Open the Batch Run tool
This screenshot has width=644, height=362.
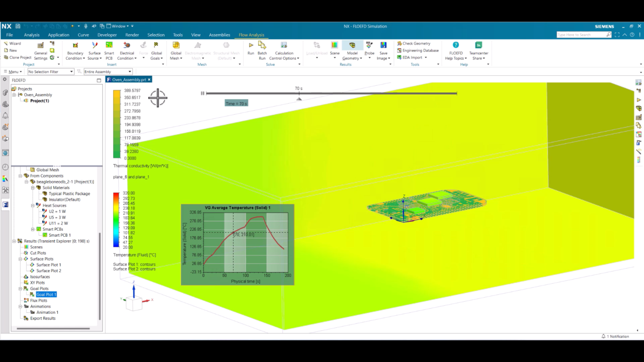tap(262, 45)
